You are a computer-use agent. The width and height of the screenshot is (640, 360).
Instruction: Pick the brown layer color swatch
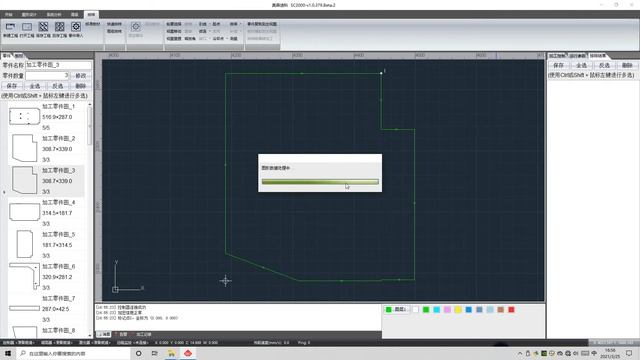tap(501, 310)
